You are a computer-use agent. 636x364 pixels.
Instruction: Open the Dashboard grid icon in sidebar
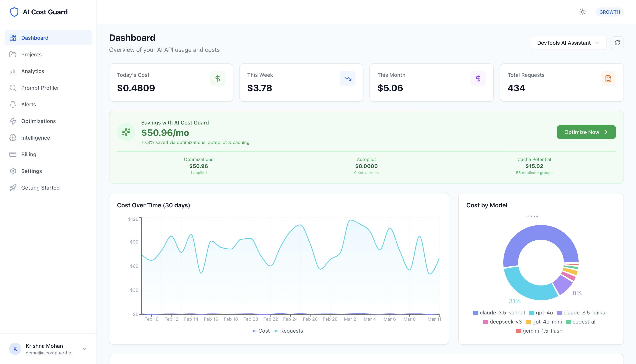13,37
